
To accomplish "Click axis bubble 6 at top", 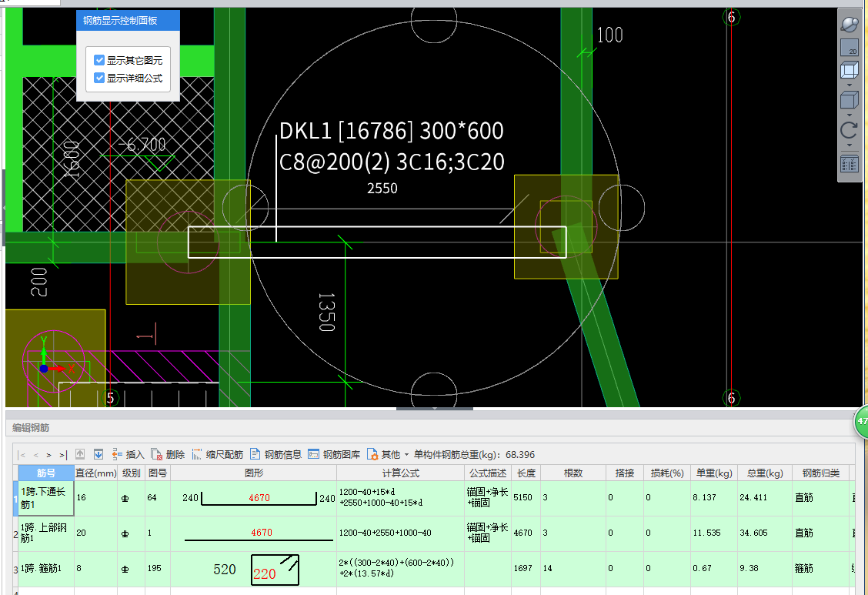I will point(731,17).
